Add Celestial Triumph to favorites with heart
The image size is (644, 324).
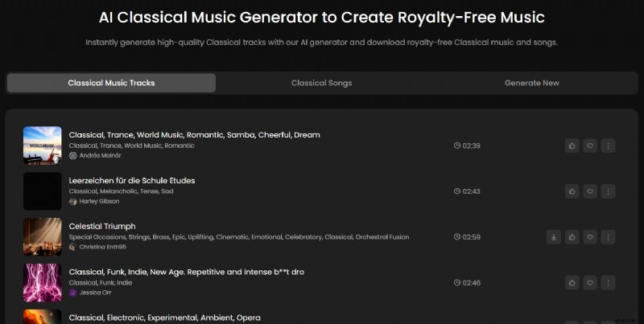590,237
